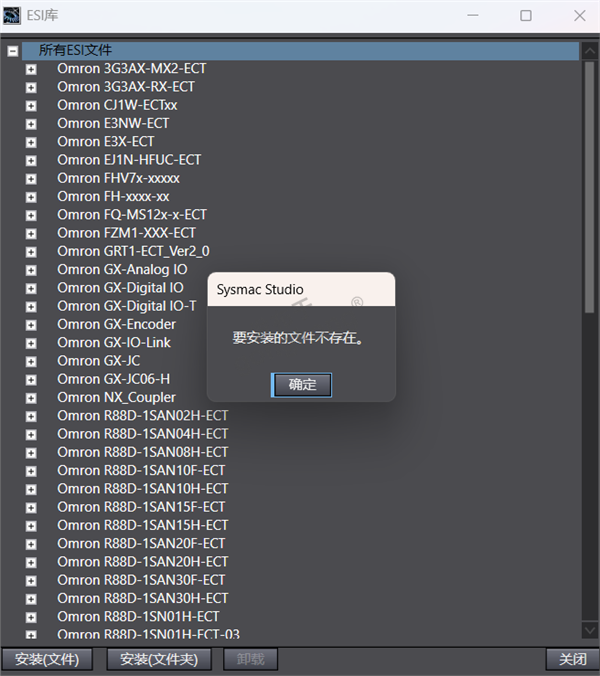
Task: Expand the Omron GX-JC06-H node
Action: pyautogui.click(x=31, y=380)
